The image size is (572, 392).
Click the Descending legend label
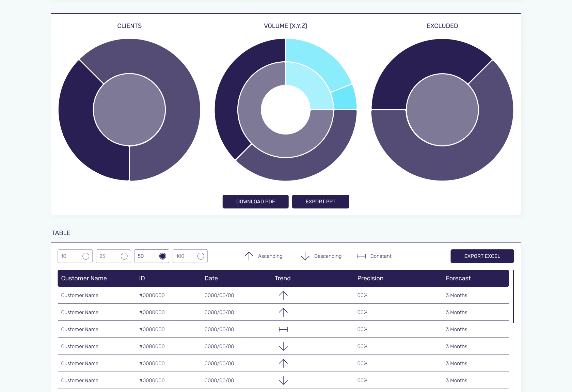click(x=328, y=256)
